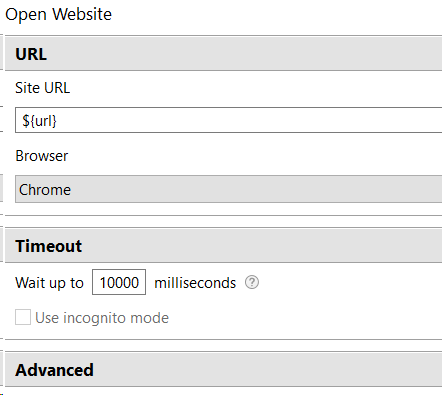Click the Use incognito mode label text

click(102, 318)
